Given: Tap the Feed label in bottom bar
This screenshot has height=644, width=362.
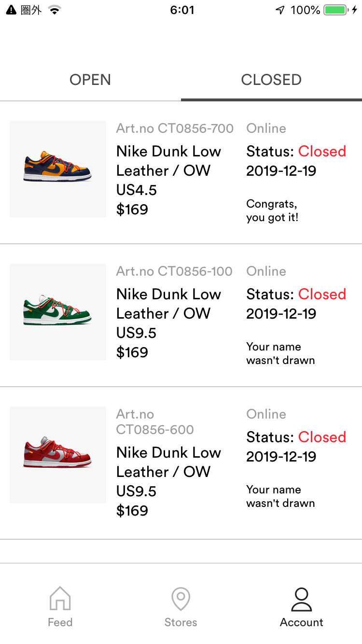Looking at the screenshot, I should [60, 622].
